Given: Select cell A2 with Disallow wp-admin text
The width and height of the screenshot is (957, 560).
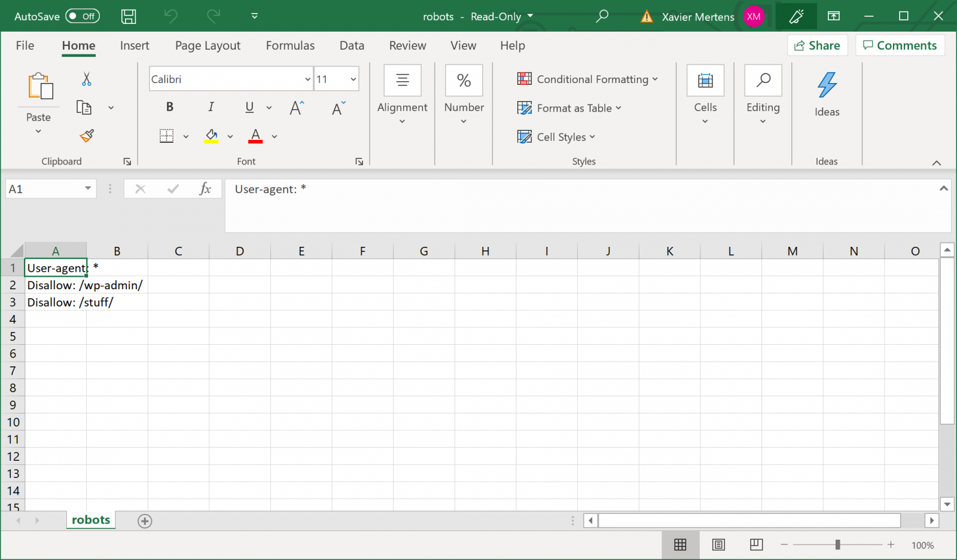Looking at the screenshot, I should click(56, 285).
